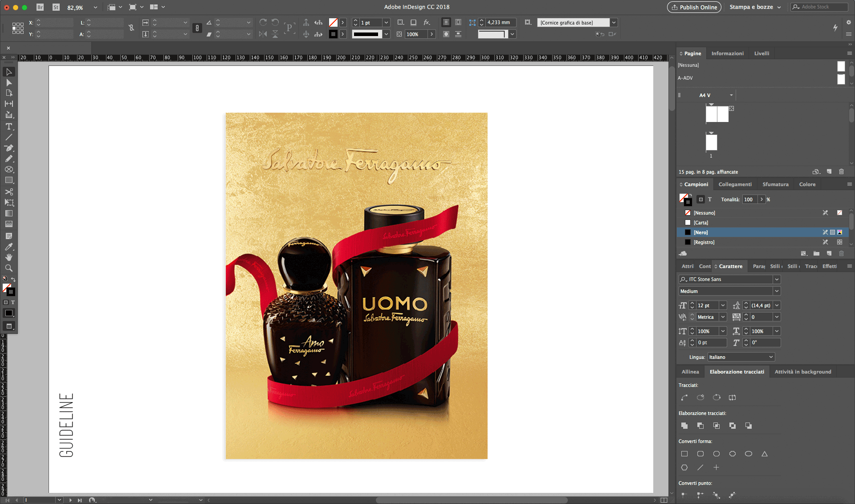The image size is (855, 504).
Task: Select the Line tool
Action: click(x=9, y=137)
